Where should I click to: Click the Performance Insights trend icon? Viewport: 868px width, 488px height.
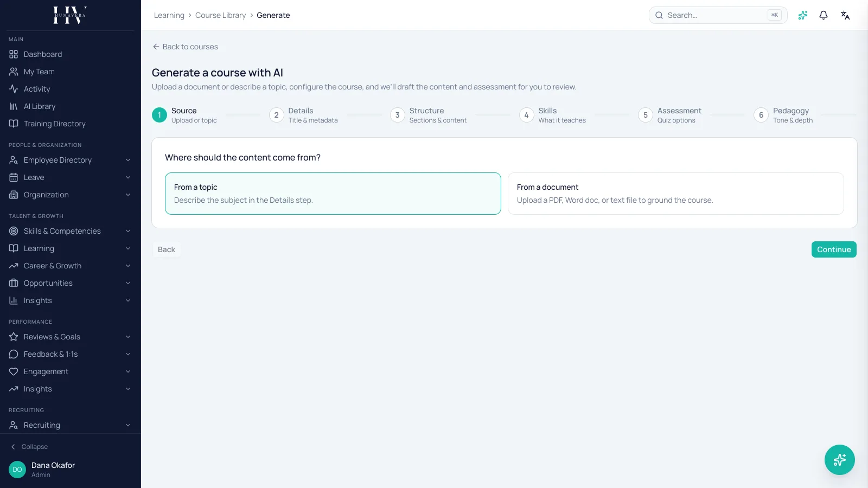click(x=14, y=389)
